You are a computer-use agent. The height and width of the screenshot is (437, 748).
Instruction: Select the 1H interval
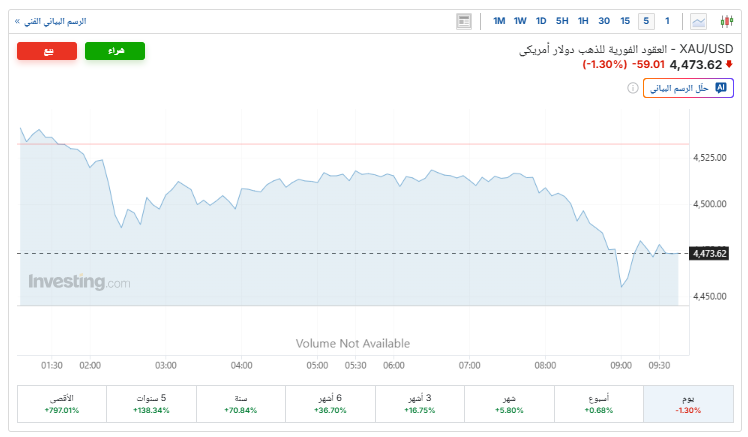(x=583, y=21)
